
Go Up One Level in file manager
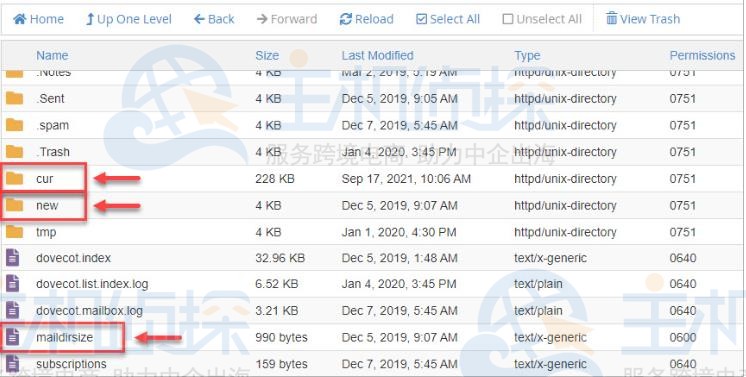click(128, 19)
